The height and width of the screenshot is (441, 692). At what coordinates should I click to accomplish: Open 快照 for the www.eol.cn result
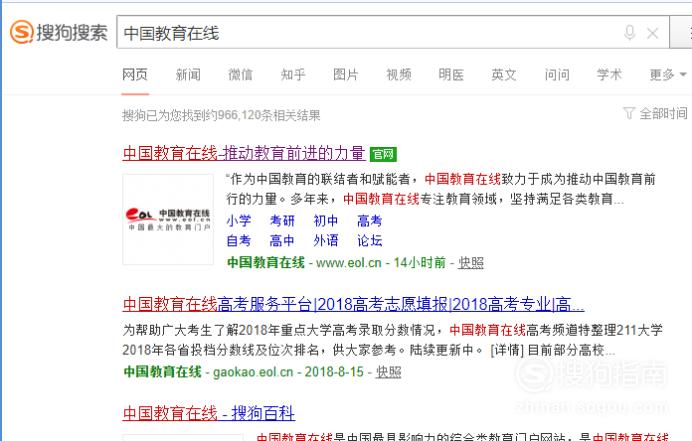click(471, 263)
